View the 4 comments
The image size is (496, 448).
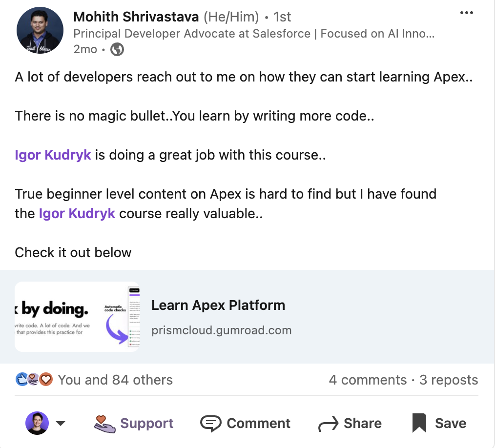point(368,380)
